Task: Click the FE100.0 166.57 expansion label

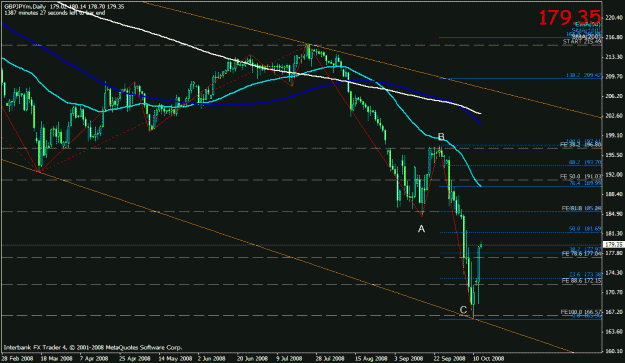Action: pyautogui.click(x=581, y=312)
